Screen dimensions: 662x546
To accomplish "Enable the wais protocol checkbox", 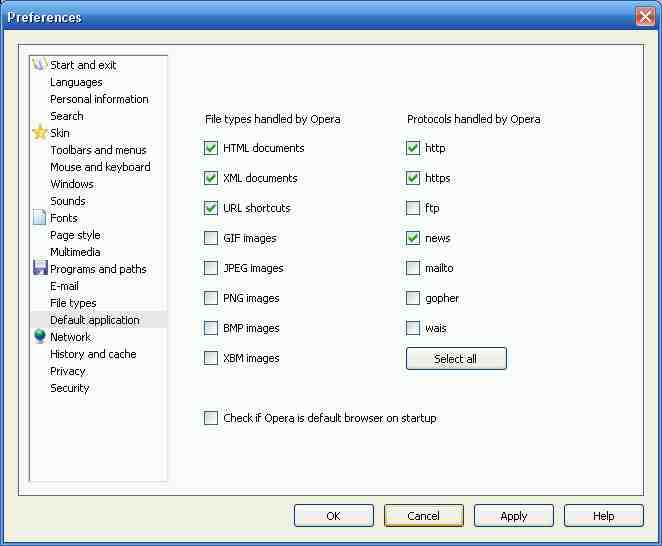I will click(x=412, y=328).
